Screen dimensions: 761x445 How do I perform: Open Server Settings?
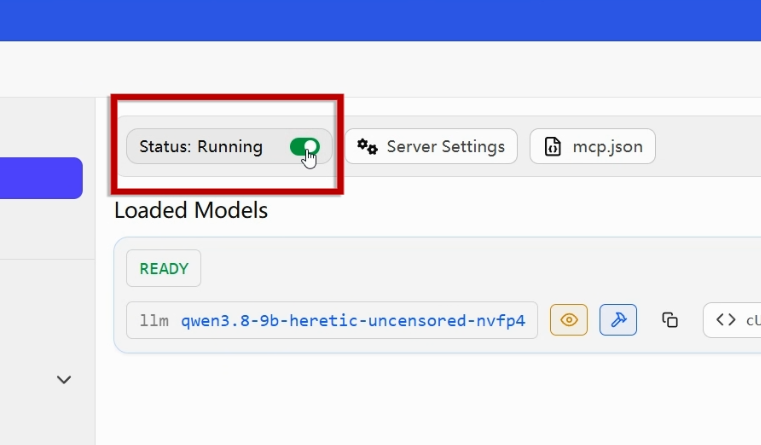click(431, 146)
